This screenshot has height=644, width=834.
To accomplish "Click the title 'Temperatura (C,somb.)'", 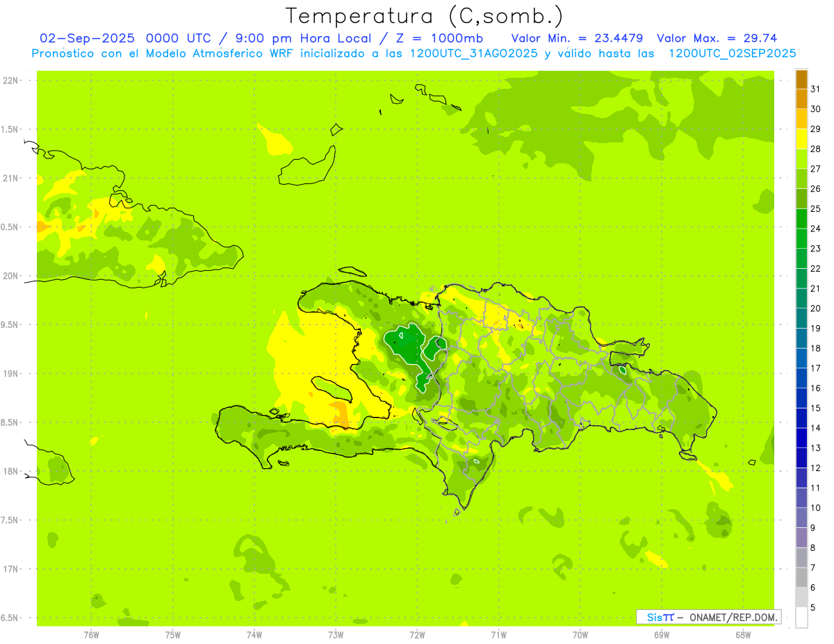I will [425, 16].
